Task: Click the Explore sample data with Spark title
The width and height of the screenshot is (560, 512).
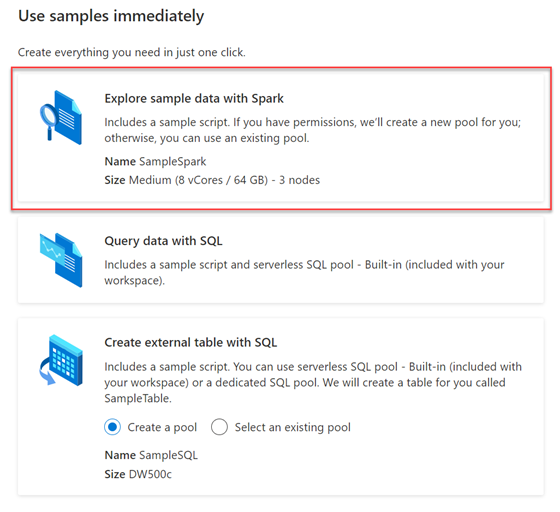Action: [x=194, y=99]
